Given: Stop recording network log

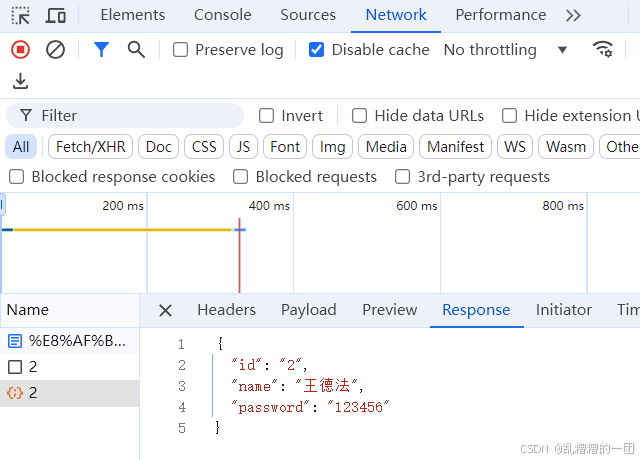Looking at the screenshot, I should tap(20, 50).
